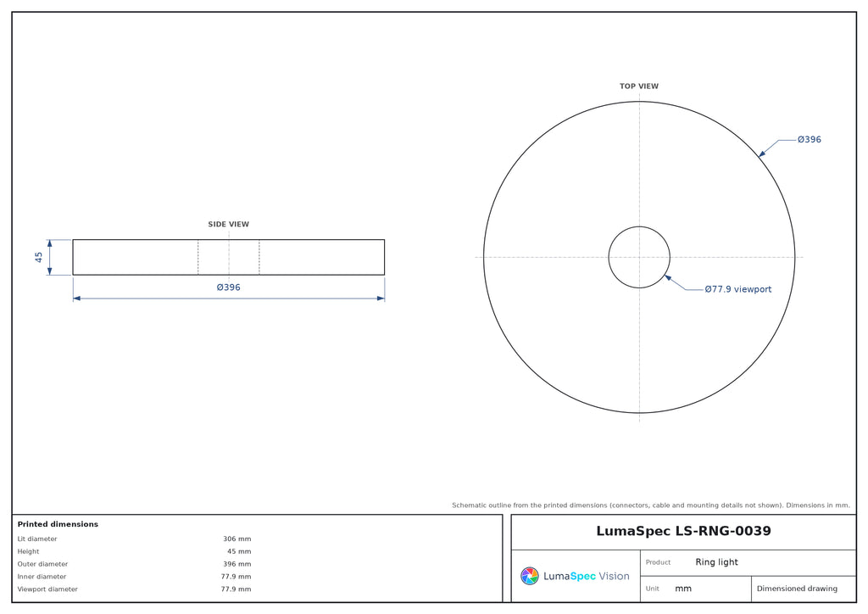Select the 396 mm outer diameter value
This screenshot has width=868, height=614.
coord(237,564)
